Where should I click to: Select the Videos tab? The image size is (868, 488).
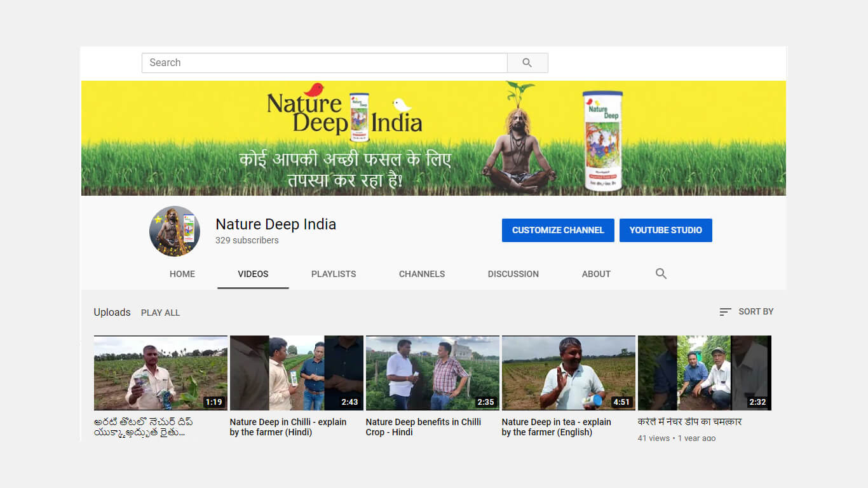click(x=253, y=274)
